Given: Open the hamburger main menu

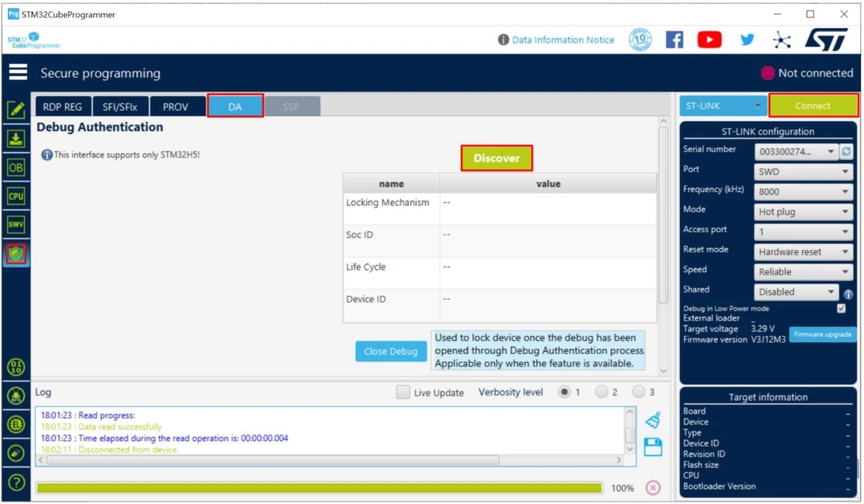Looking at the screenshot, I should coord(18,73).
